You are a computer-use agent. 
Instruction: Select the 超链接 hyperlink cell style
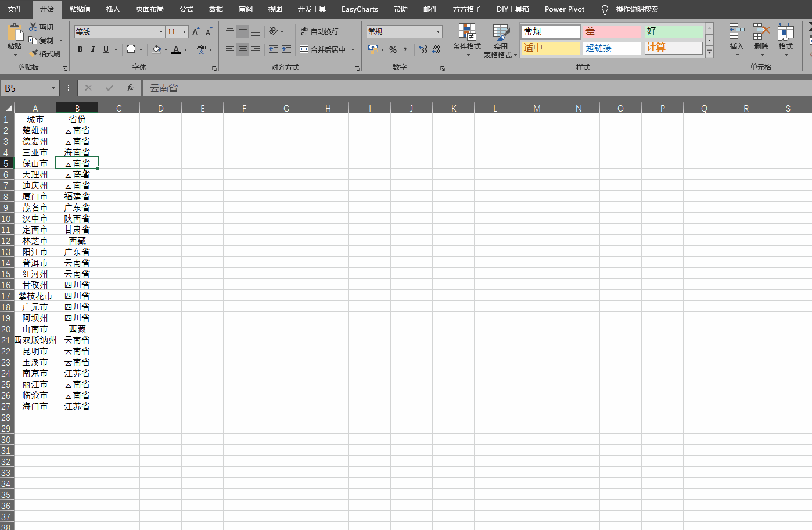coord(612,48)
